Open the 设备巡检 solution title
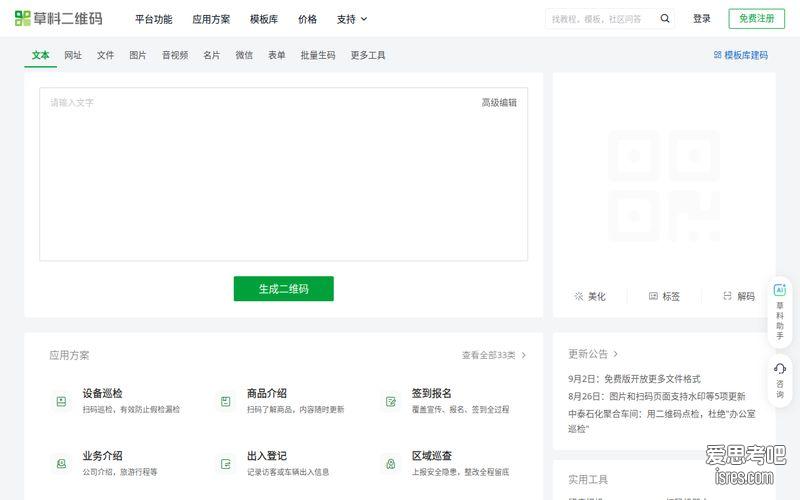Viewport: 800px width, 500px height. (x=103, y=393)
